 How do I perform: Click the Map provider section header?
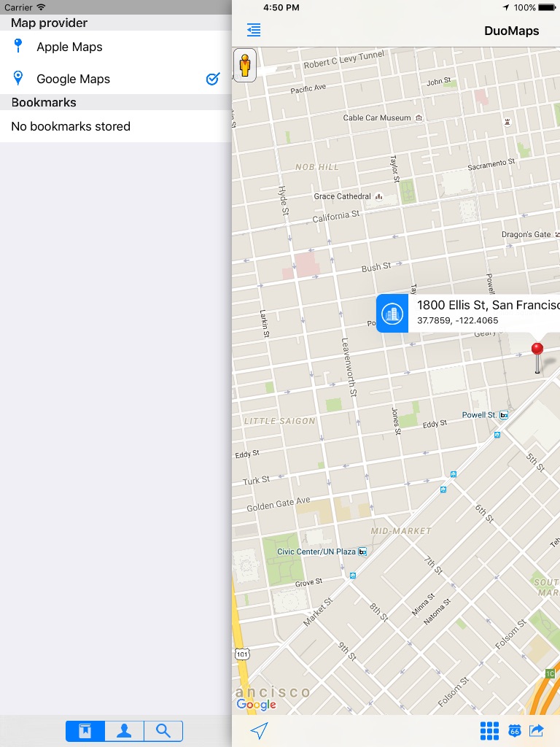pos(116,23)
